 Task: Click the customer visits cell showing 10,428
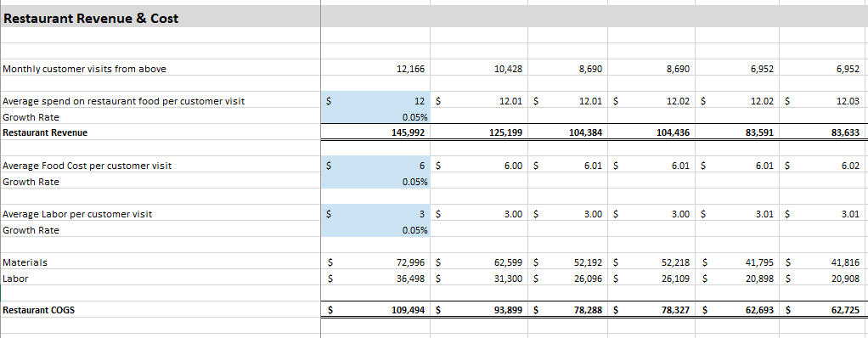[479, 69]
